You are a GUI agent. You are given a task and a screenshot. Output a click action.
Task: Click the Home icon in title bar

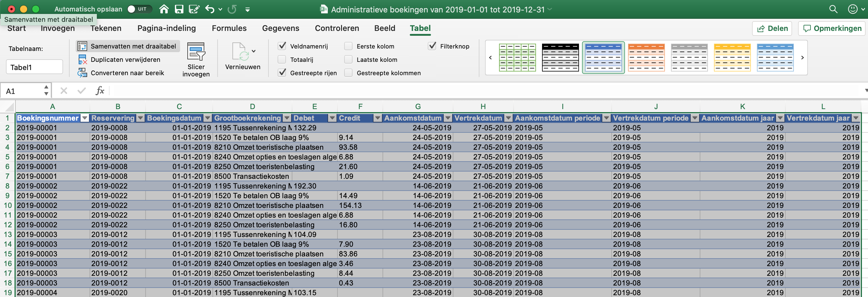pos(164,9)
